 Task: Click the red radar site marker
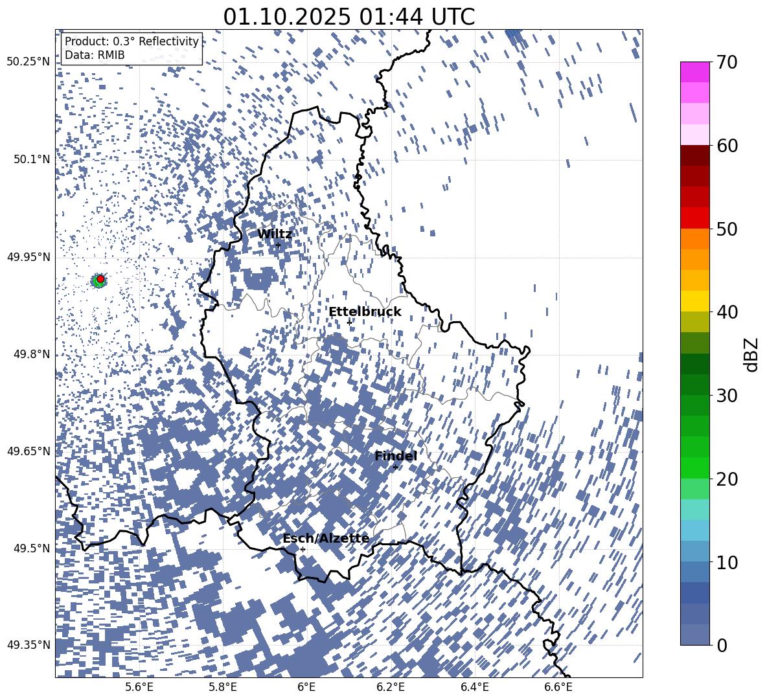click(100, 278)
